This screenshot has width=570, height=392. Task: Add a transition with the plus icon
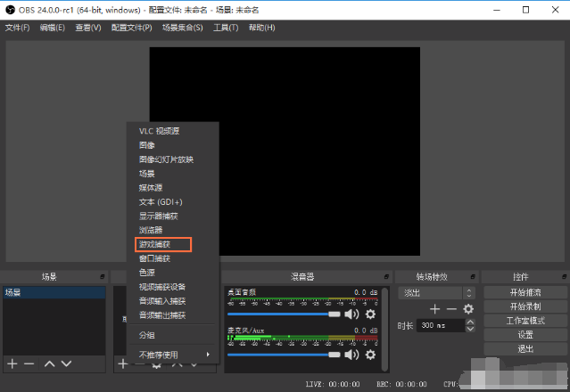click(434, 309)
